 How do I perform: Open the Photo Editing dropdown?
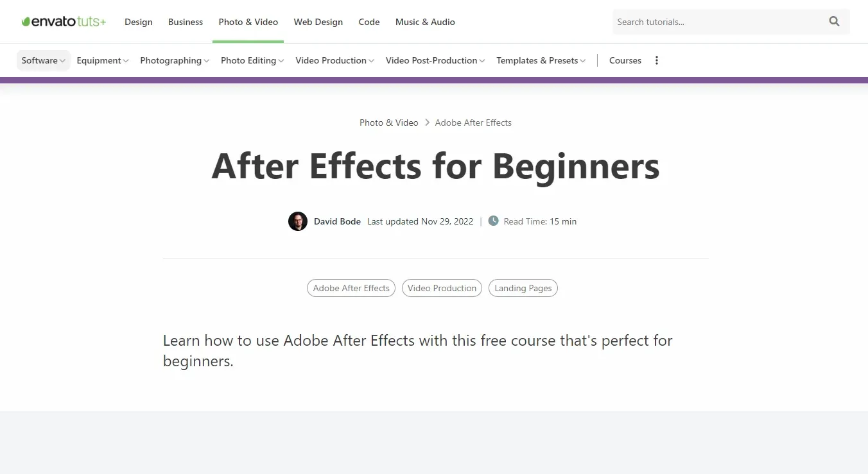tap(252, 60)
